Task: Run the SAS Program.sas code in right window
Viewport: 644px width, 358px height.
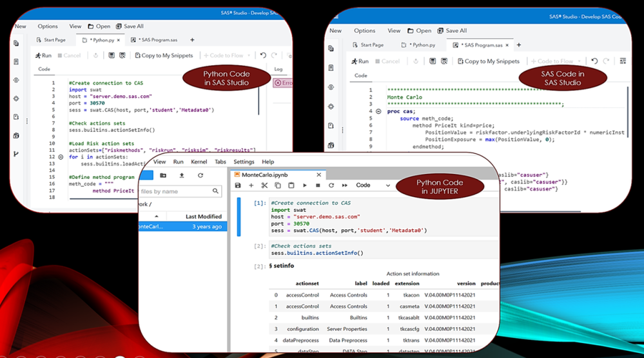Action: point(360,61)
